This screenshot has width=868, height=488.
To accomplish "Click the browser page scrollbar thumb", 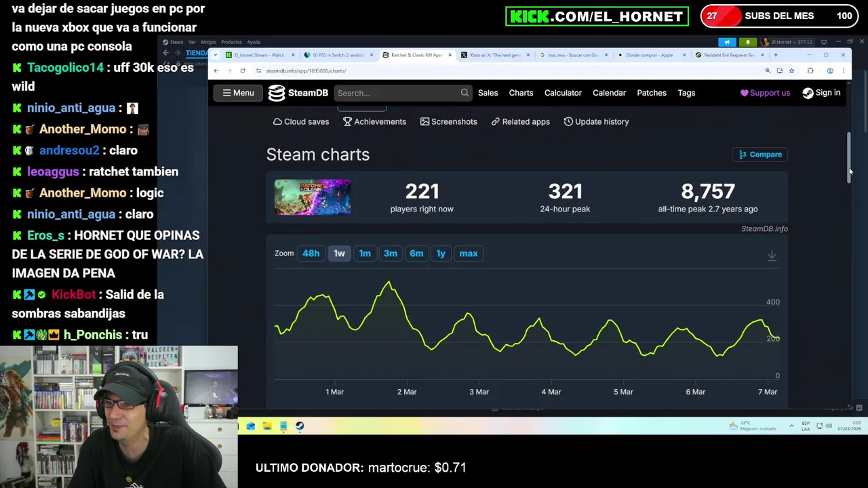I will tap(850, 157).
